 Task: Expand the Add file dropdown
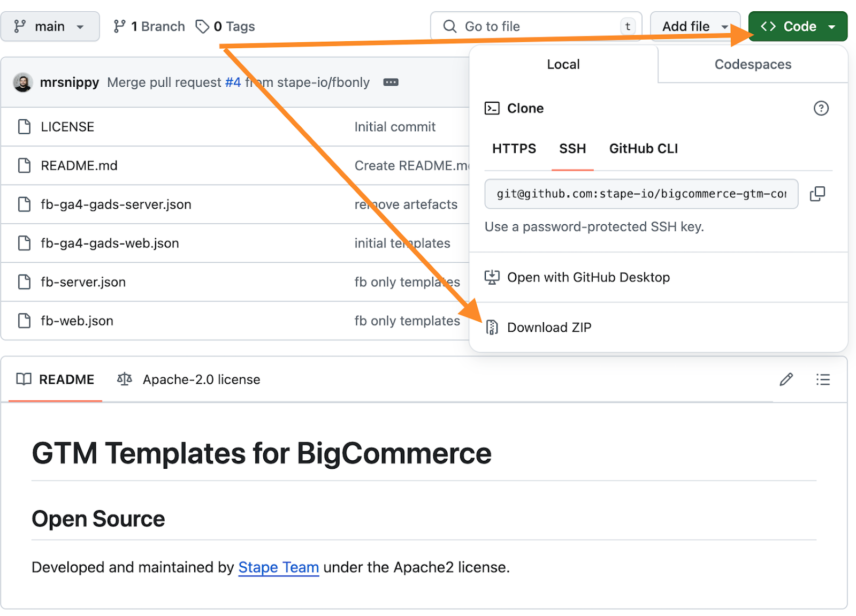click(x=695, y=26)
